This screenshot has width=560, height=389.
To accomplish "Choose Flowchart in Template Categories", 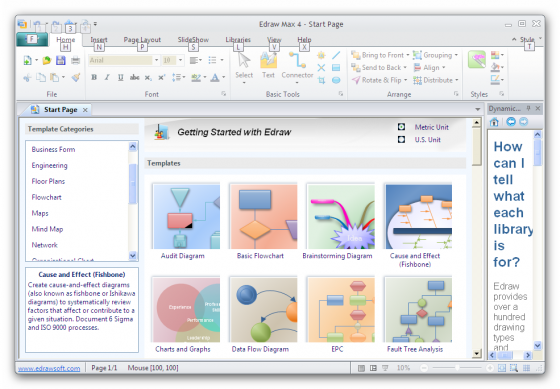I will click(x=46, y=197).
